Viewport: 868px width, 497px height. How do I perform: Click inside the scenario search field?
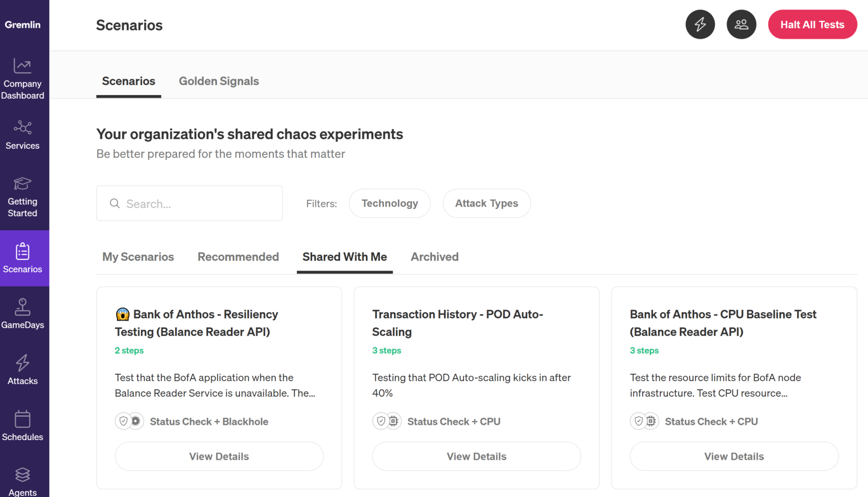[189, 203]
